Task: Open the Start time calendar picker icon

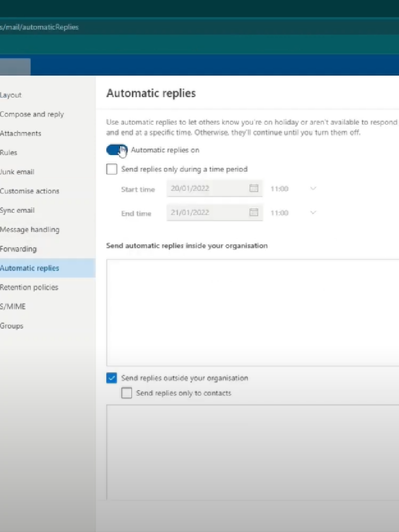Action: pos(253,188)
